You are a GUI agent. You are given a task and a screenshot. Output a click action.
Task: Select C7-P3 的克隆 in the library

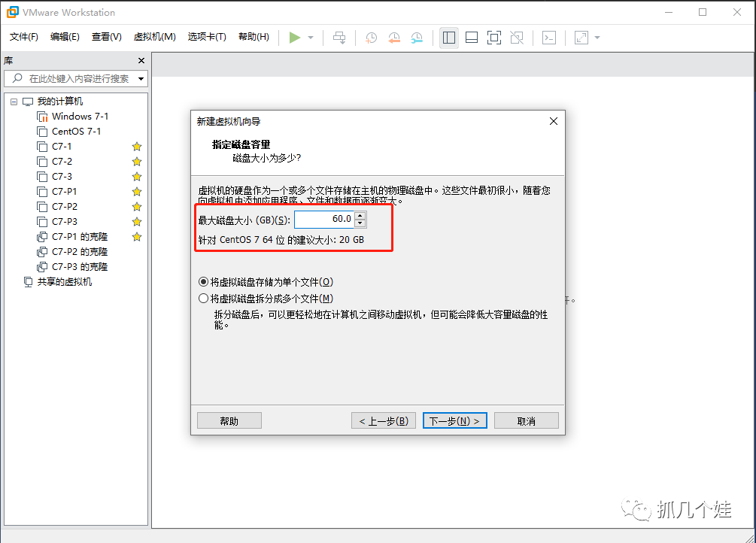click(80, 267)
